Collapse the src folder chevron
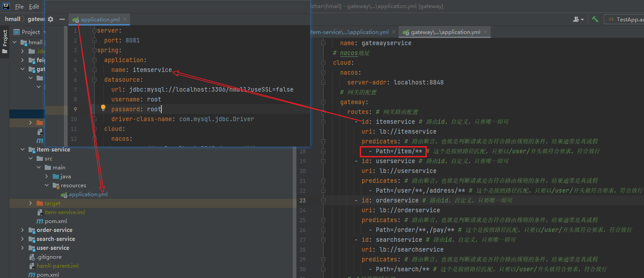The width and height of the screenshot is (644, 278). (31, 159)
